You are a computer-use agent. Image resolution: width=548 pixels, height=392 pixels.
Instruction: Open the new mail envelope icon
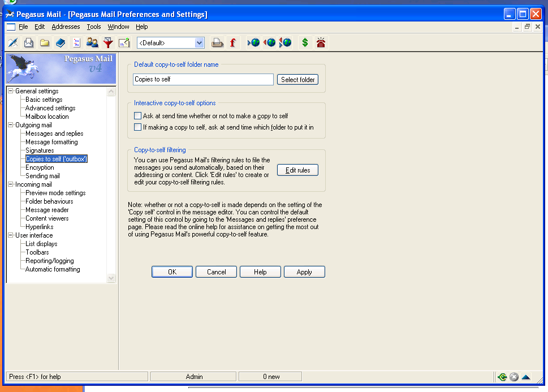coord(29,42)
